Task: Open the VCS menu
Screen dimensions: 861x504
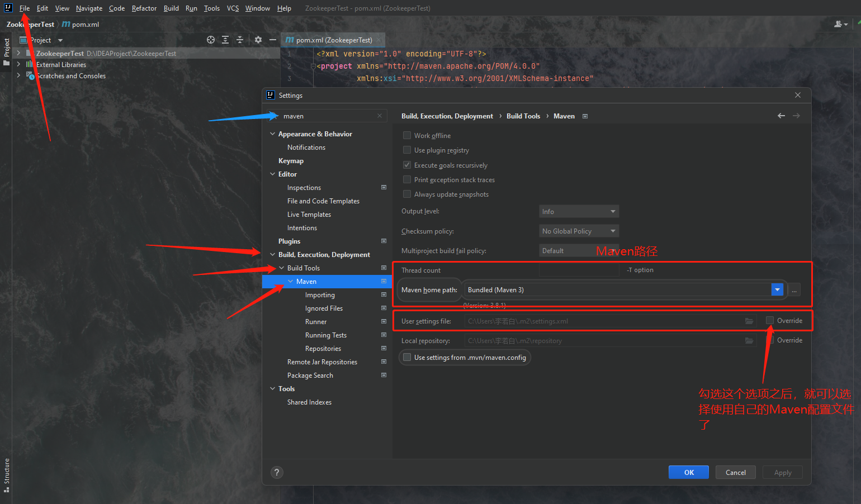Action: 233,8
